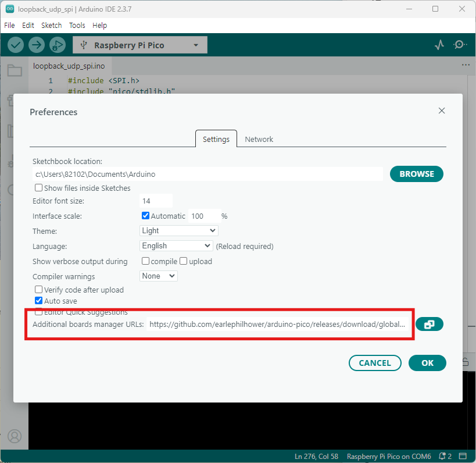This screenshot has width=476, height=463.
Task: Open the Serial Monitor icon
Action: point(460,45)
